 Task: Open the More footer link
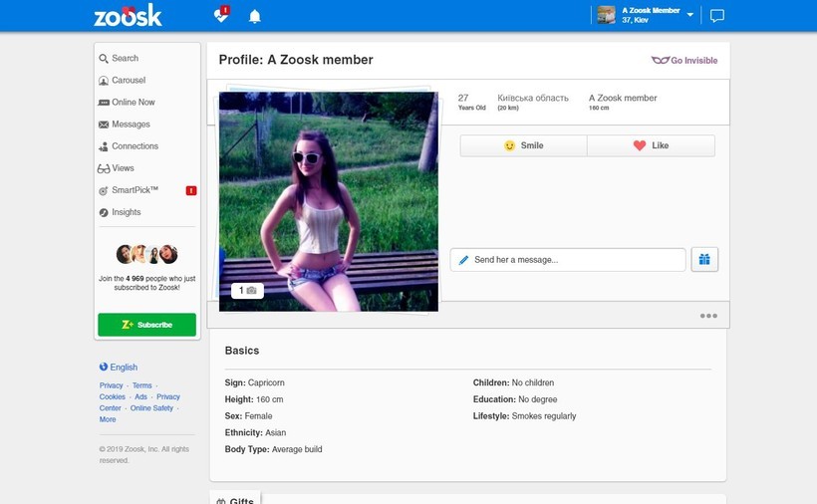pyautogui.click(x=108, y=419)
